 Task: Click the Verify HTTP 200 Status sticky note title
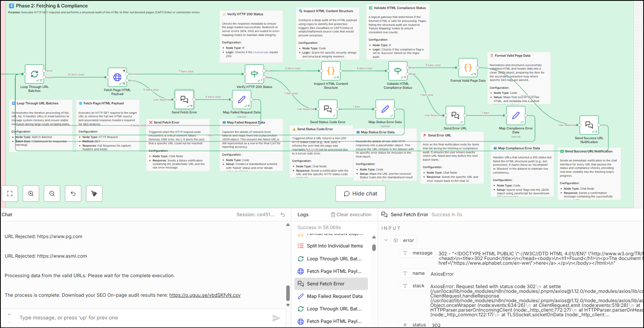coord(245,14)
